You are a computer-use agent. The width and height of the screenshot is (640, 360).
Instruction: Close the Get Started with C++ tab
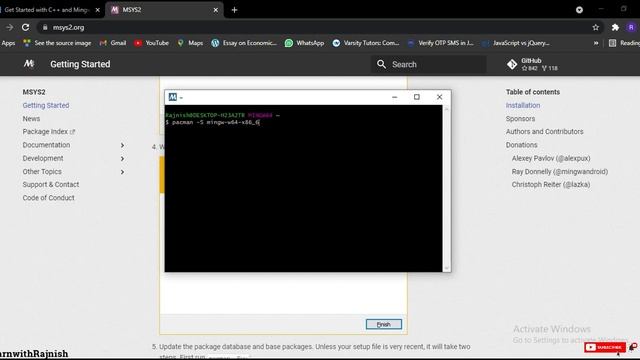98,10
